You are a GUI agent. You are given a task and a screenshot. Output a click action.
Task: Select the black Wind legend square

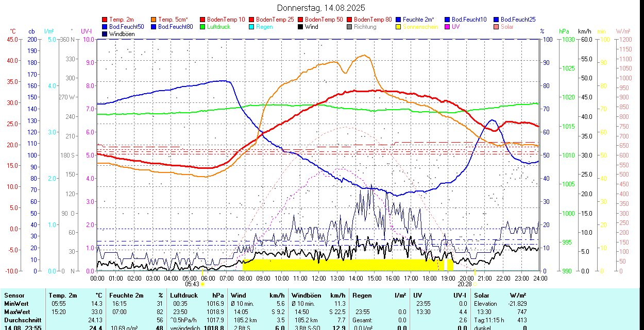click(301, 27)
